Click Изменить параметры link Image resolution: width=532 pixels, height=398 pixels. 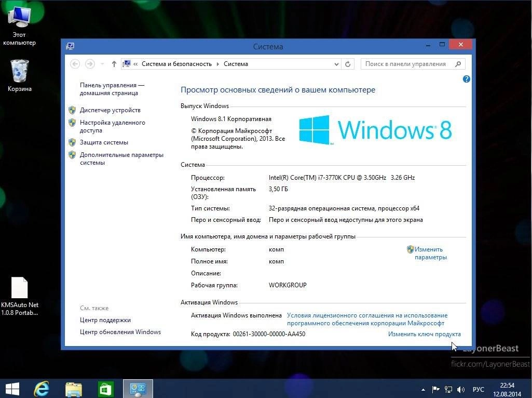pos(431,253)
